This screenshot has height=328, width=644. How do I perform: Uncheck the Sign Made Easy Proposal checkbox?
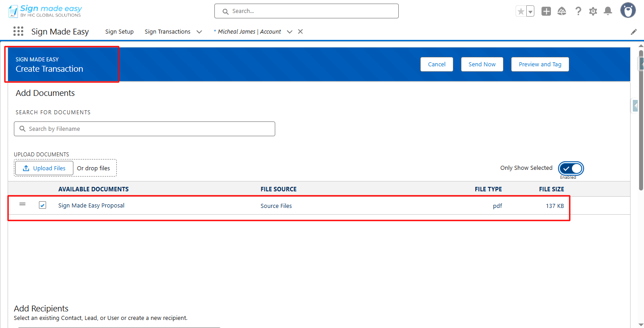[x=43, y=205]
